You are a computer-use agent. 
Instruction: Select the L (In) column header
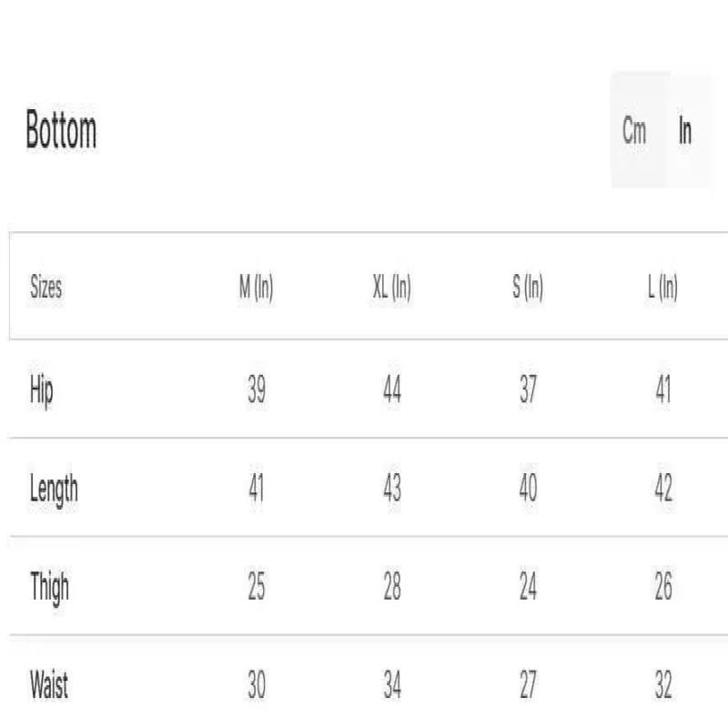tap(663, 288)
